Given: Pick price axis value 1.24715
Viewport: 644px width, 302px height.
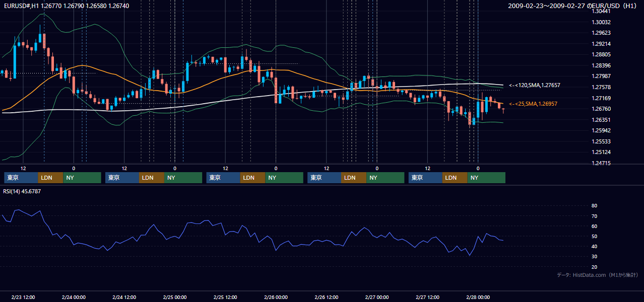Looking at the screenshot, I should tap(601, 163).
